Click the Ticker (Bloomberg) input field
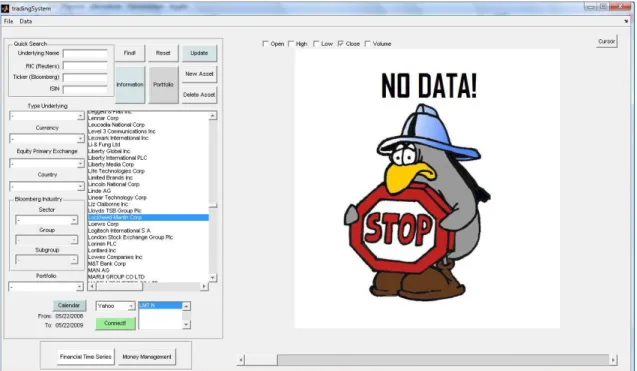 point(85,78)
